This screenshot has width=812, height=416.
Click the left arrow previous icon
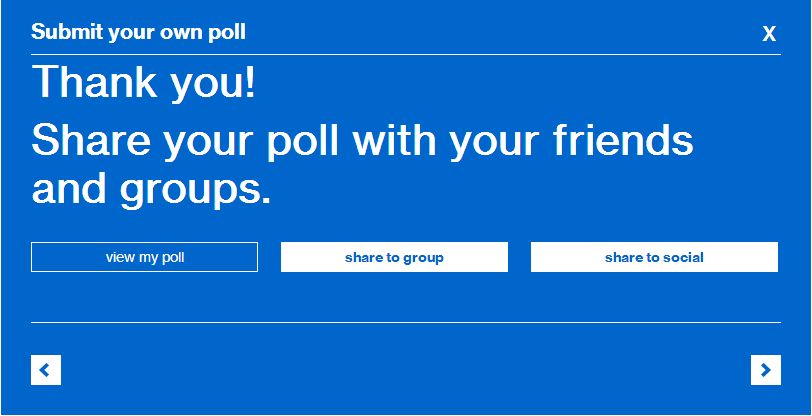(46, 370)
